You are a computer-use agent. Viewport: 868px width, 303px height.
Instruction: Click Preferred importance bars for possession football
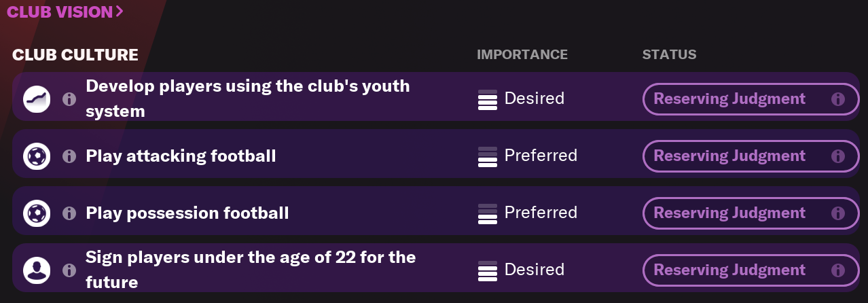(488, 213)
